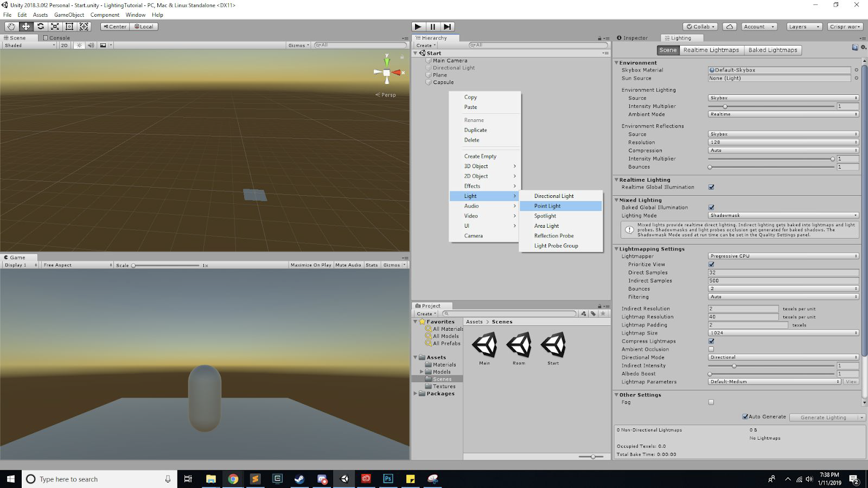Open the Account dropdown button
This screenshot has height=488, width=868.
coord(759,27)
